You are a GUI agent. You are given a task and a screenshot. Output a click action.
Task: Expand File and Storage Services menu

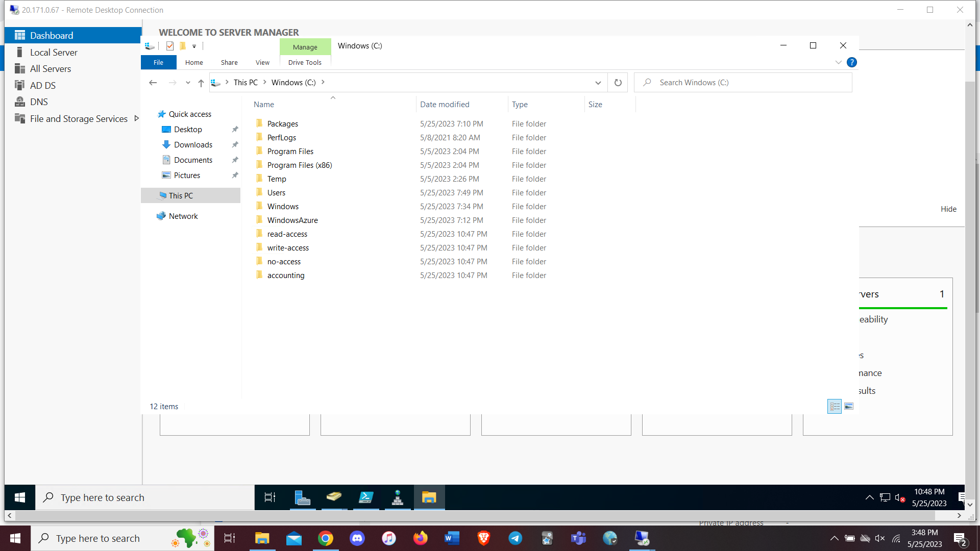click(x=136, y=118)
